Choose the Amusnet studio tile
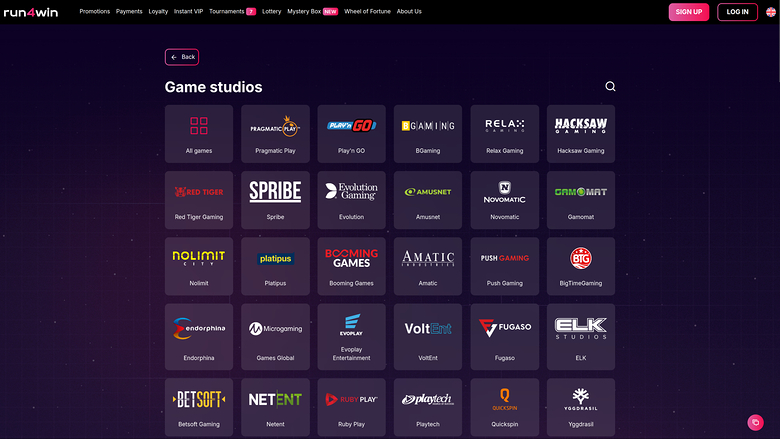780x439 pixels. 428,200
